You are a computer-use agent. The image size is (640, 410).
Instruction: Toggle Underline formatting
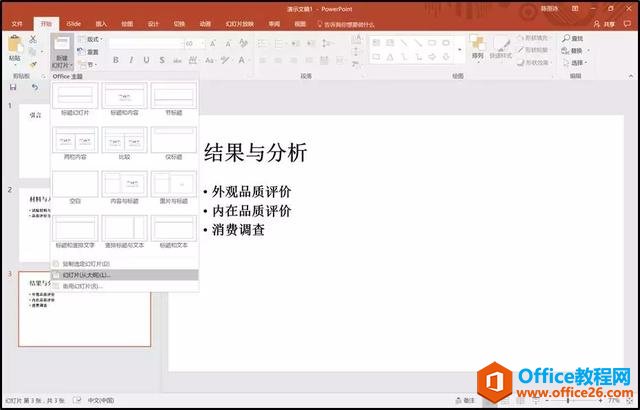tap(146, 60)
